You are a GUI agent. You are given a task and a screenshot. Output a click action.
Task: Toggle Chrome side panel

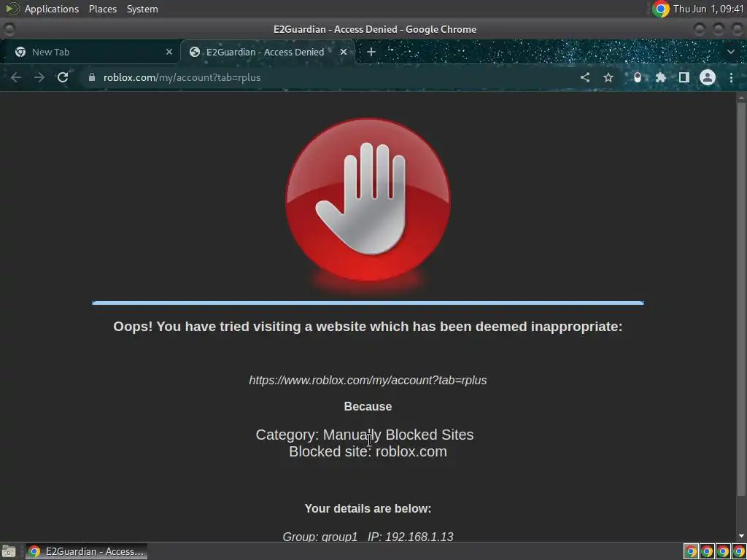(x=684, y=77)
